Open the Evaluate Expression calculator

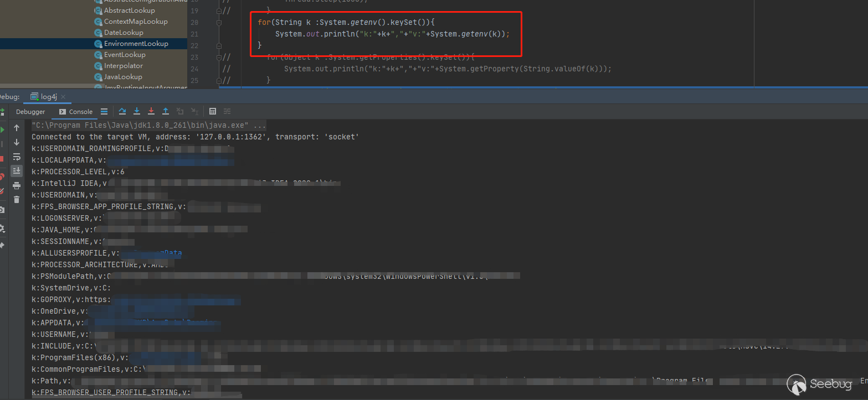[x=213, y=111]
